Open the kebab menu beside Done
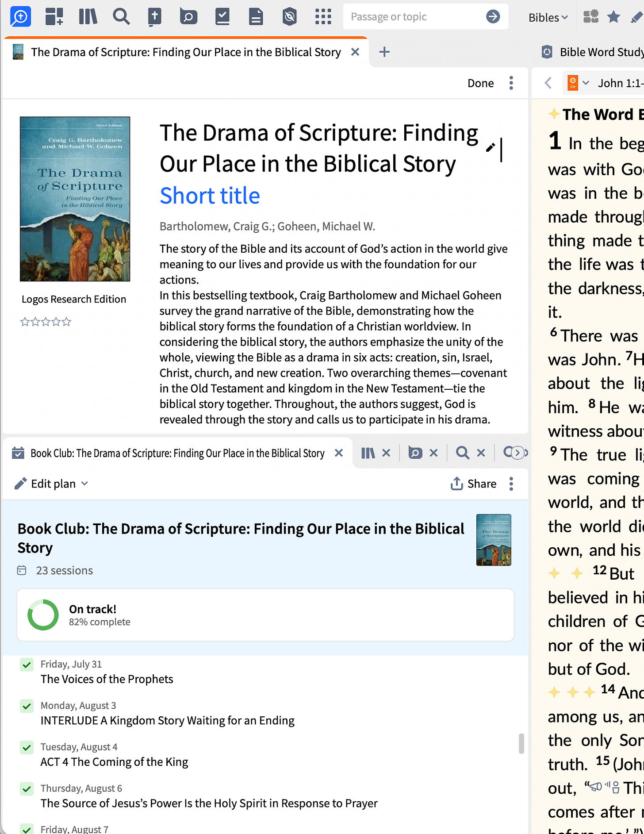644x834 pixels. click(x=511, y=83)
